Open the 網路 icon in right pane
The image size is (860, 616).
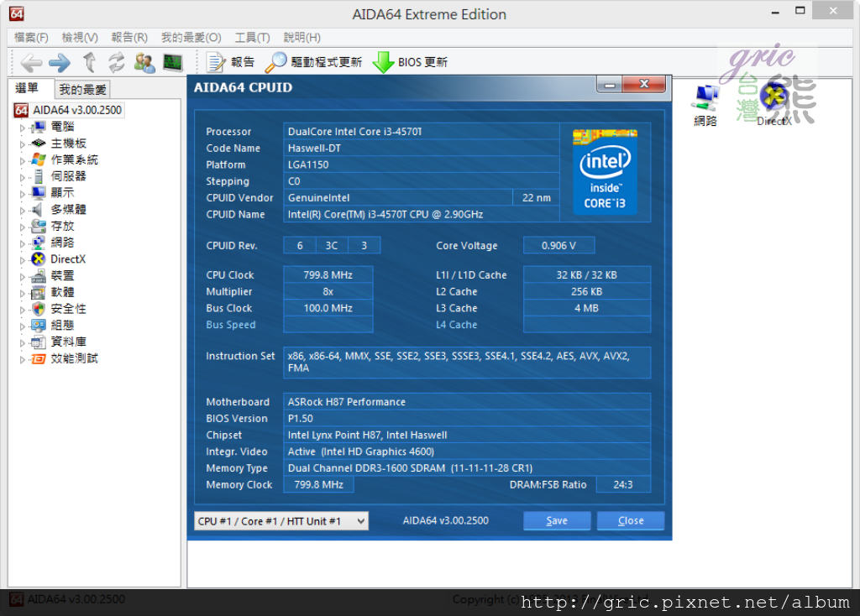point(705,97)
